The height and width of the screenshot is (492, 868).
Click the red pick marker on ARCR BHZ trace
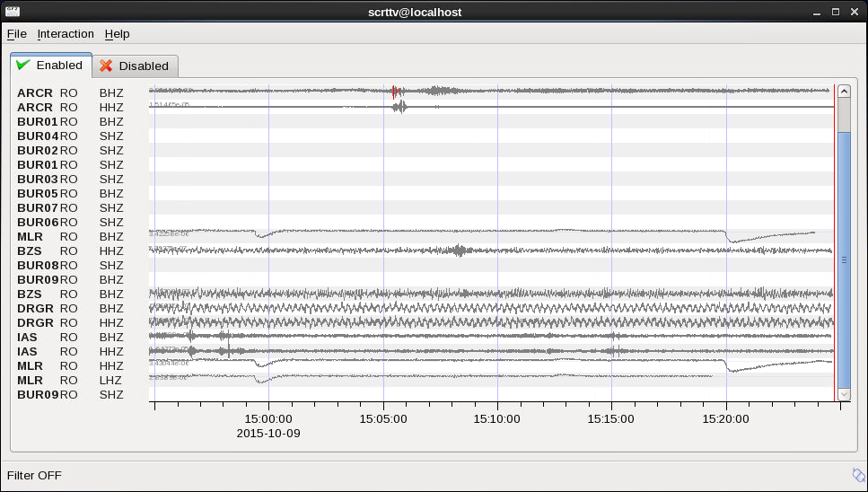pyautogui.click(x=393, y=92)
